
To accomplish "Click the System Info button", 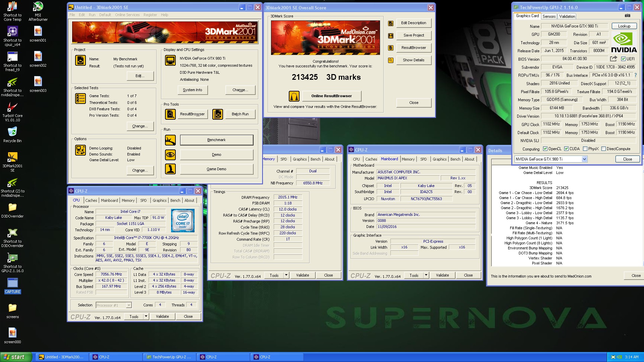I will [193, 90].
